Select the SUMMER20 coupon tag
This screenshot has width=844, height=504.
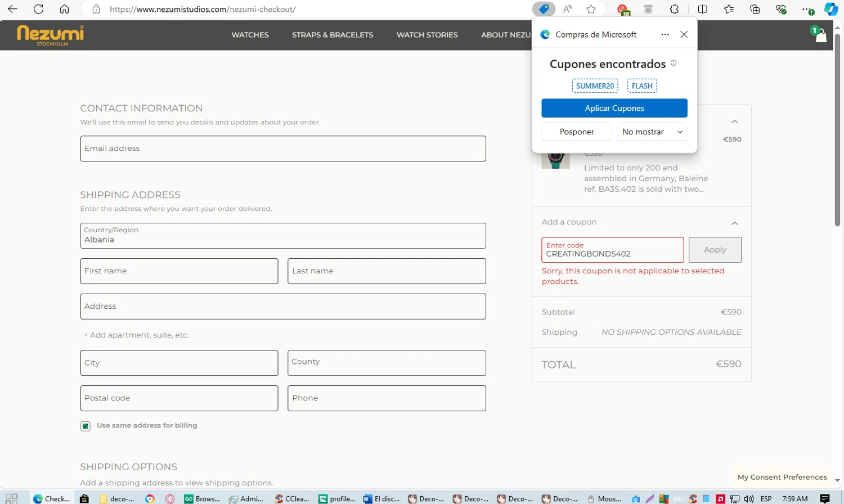[595, 86]
